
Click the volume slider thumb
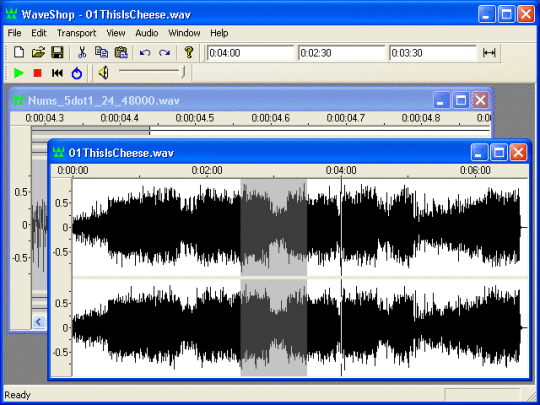(x=183, y=72)
